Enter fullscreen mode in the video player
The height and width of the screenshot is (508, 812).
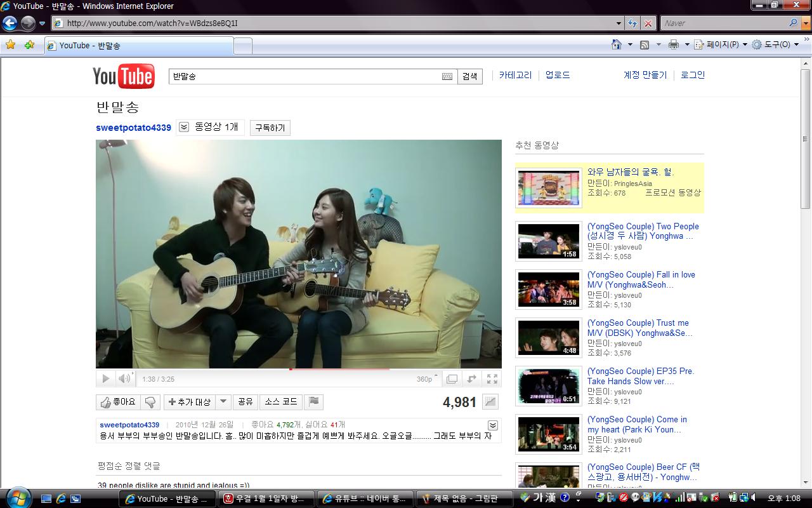point(492,379)
